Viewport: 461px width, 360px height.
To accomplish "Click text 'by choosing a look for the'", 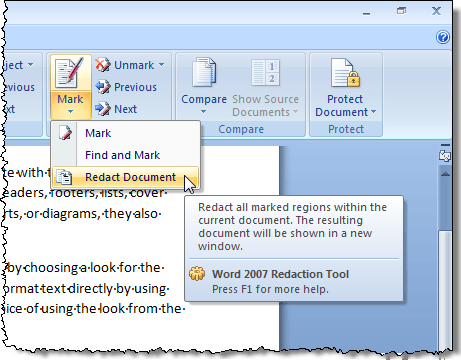I will [x=83, y=267].
